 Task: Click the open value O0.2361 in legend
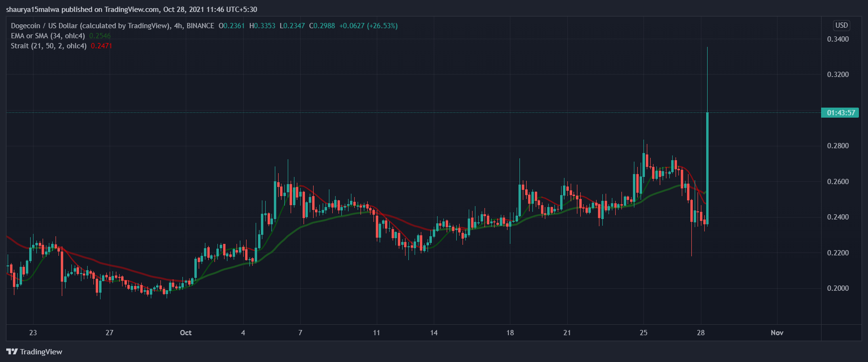click(232, 26)
